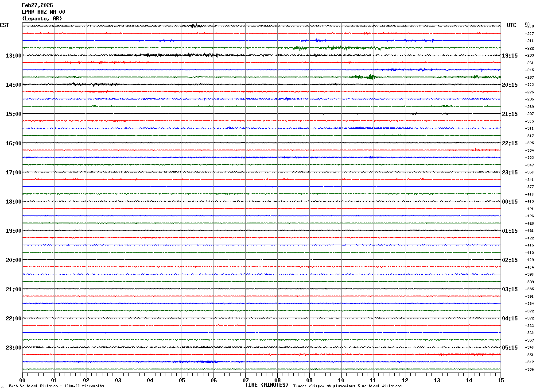Click the (Lepanto, AR) location text
The image size is (536, 392).
(42, 19)
